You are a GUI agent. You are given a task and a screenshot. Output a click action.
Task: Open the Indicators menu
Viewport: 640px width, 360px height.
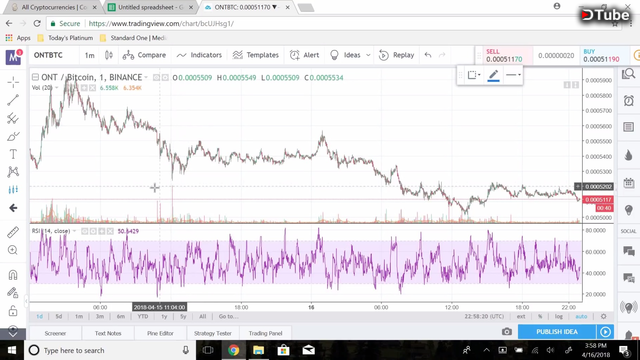[199, 55]
